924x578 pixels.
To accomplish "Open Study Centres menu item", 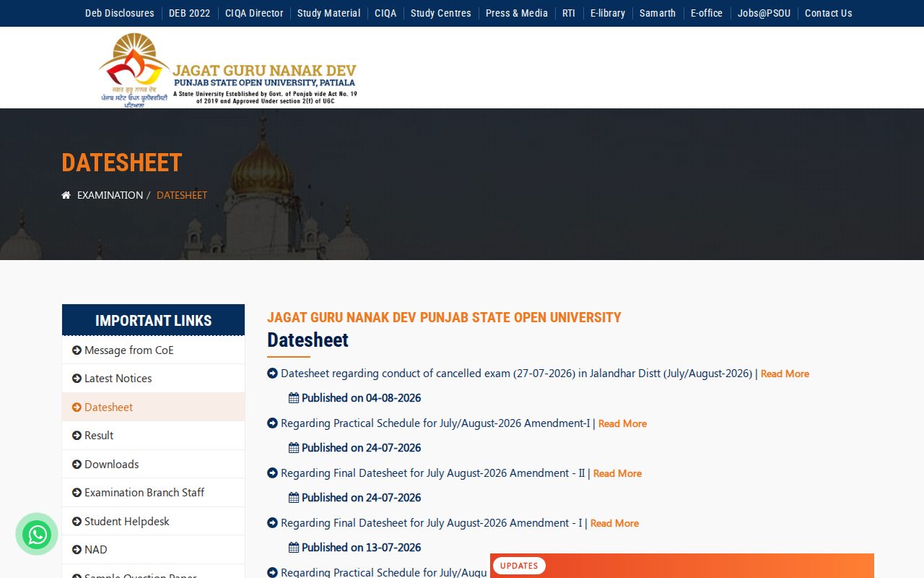I will point(441,13).
